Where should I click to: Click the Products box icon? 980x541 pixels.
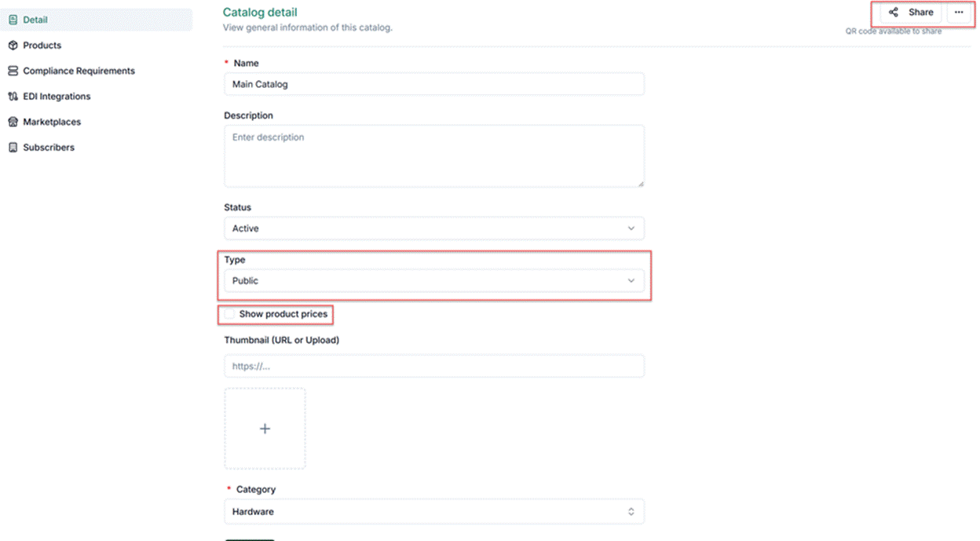[x=13, y=46]
